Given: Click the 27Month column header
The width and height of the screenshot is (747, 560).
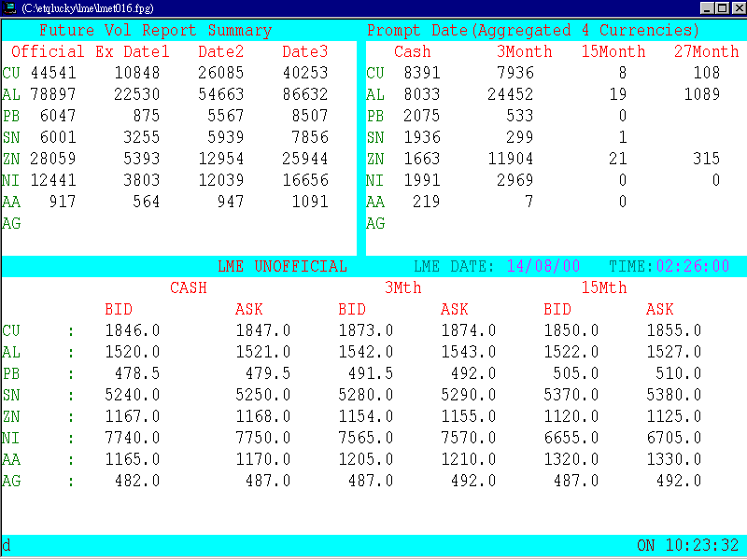Looking at the screenshot, I should tap(705, 51).
